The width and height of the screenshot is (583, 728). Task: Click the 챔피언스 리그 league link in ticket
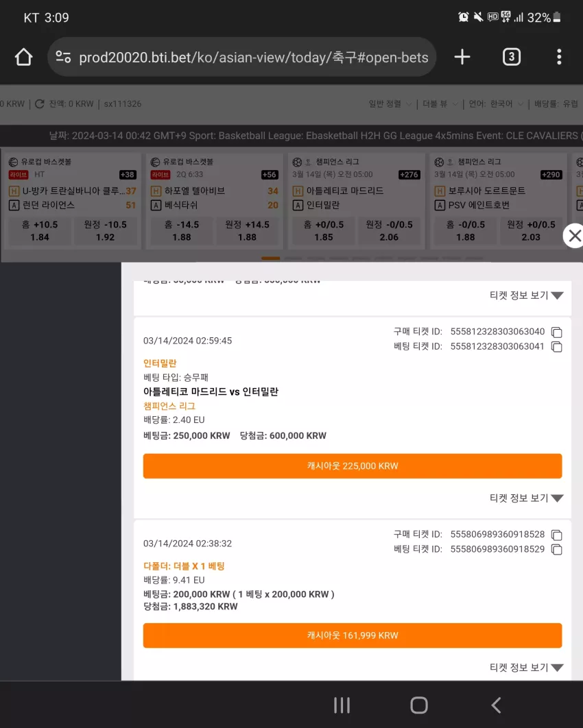(169, 406)
